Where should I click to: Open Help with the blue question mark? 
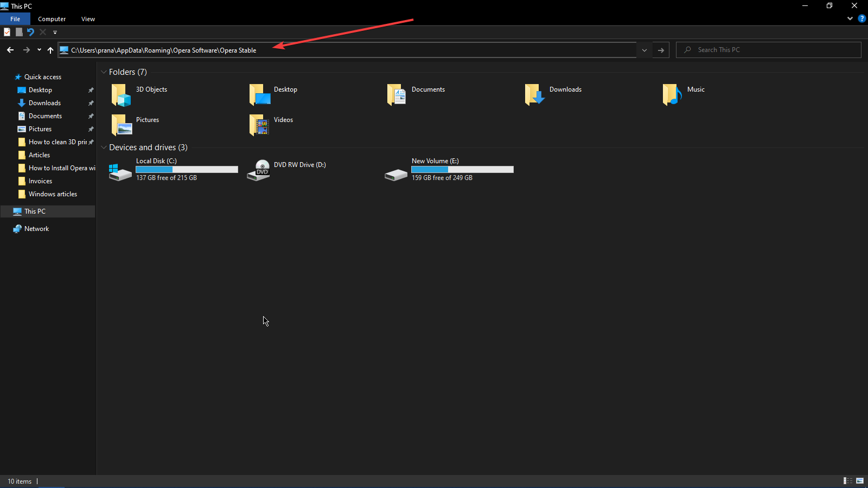(x=862, y=18)
